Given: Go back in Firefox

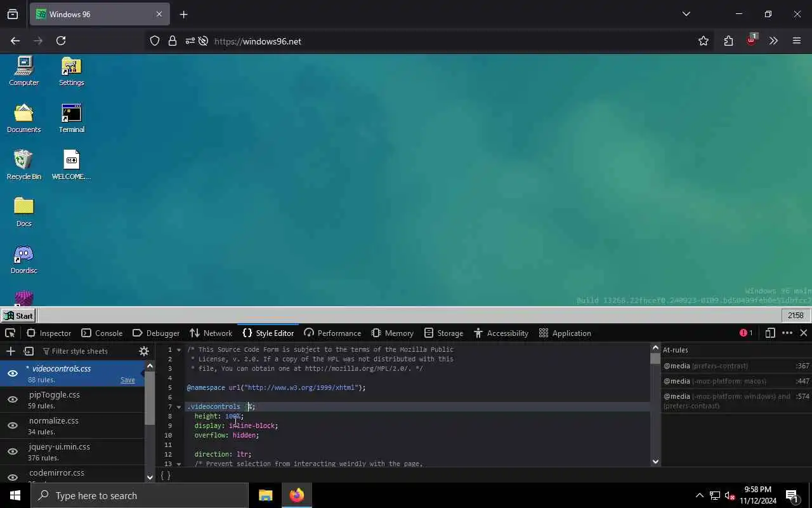Looking at the screenshot, I should point(15,41).
